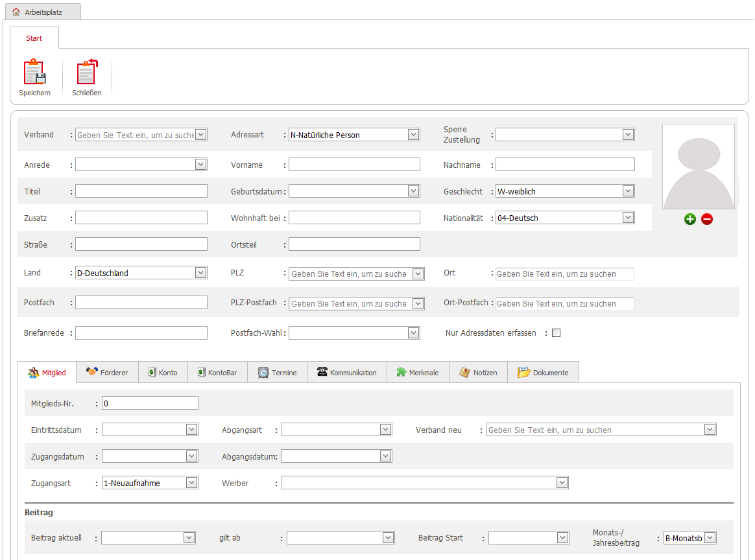This screenshot has height=560, width=755.
Task: Open the Merkmale tab with puzzle icon
Action: point(418,373)
